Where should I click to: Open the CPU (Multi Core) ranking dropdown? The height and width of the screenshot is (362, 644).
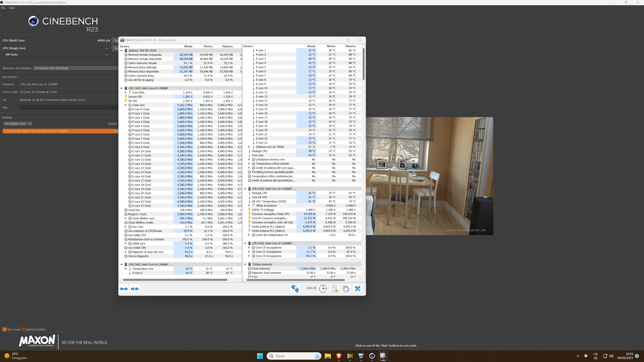(18, 124)
